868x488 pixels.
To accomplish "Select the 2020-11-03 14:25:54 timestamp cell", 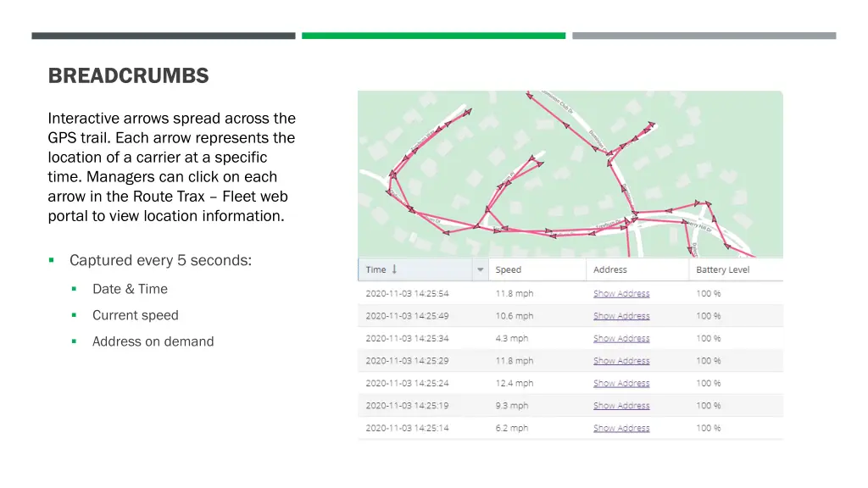I will [407, 293].
